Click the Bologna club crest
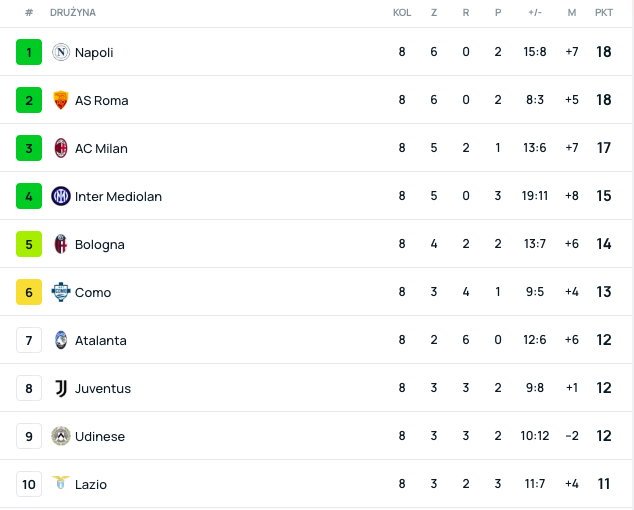This screenshot has width=634, height=510. click(61, 244)
